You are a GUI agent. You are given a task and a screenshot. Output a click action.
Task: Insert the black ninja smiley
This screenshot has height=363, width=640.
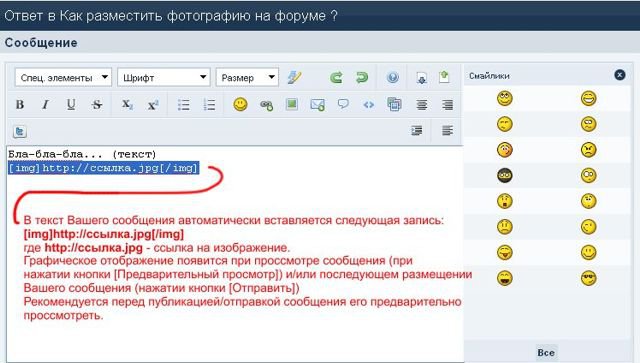(504, 176)
